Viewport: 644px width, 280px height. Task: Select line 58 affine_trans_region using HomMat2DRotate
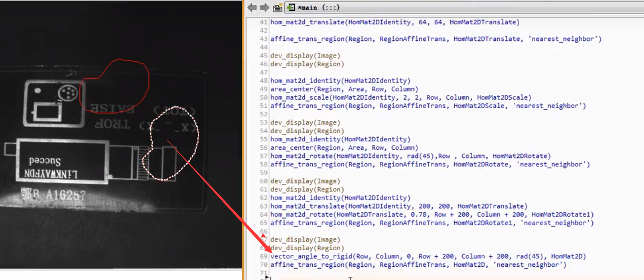(430, 164)
